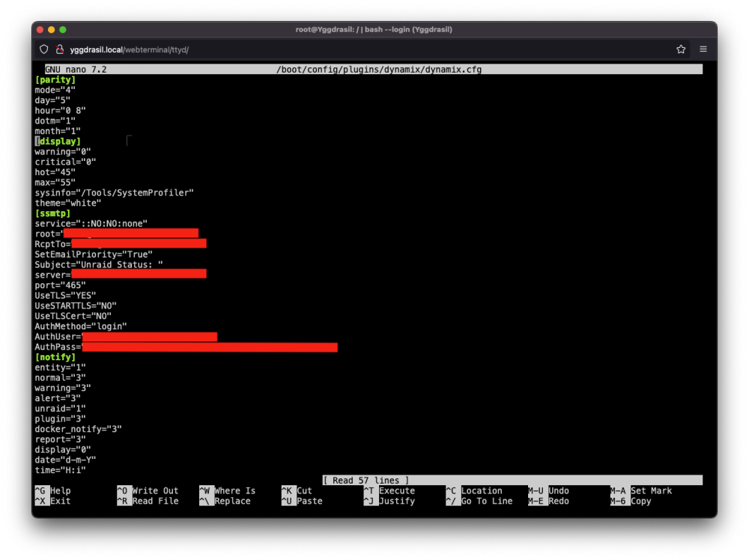Click the sysinfo SystemProfiler line
The image size is (749, 560).
pos(114,193)
